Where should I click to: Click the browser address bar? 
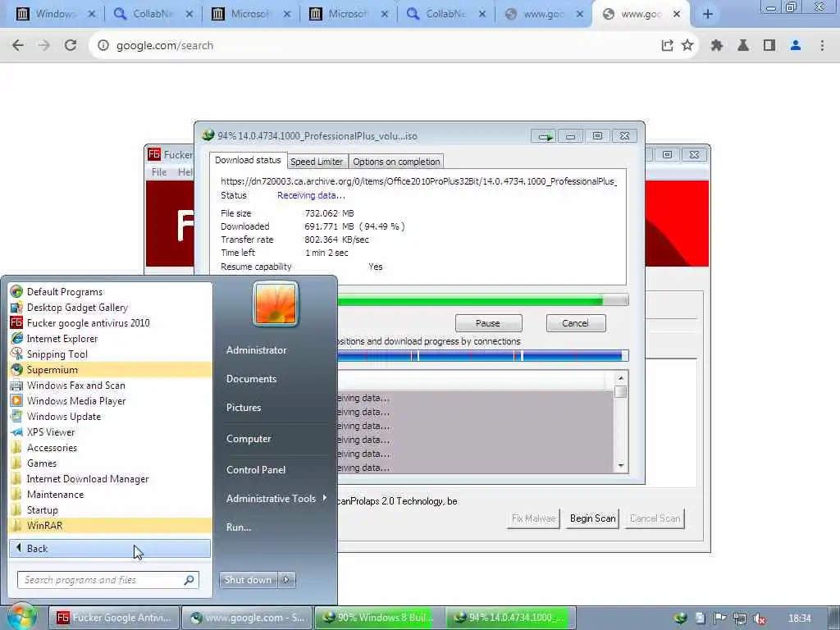375,46
